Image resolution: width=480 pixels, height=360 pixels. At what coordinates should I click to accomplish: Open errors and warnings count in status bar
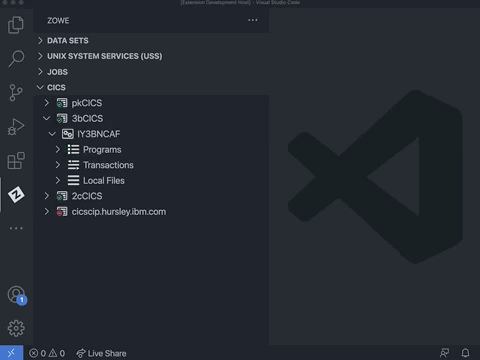coord(47,353)
